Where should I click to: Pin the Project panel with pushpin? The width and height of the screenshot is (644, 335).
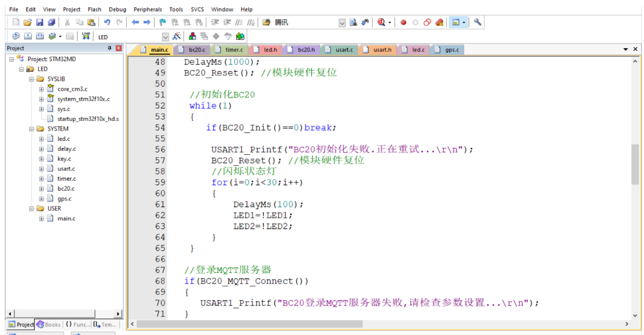pyautogui.click(x=110, y=48)
